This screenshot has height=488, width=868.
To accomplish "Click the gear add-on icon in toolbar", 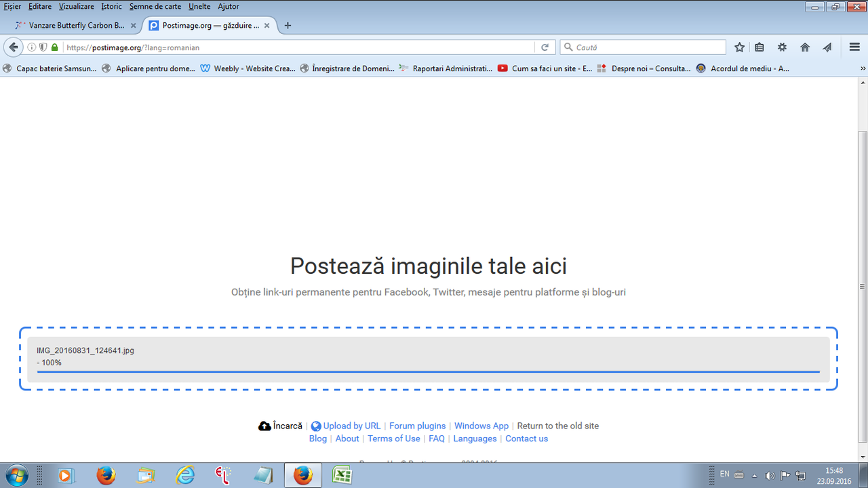I will coord(782,47).
